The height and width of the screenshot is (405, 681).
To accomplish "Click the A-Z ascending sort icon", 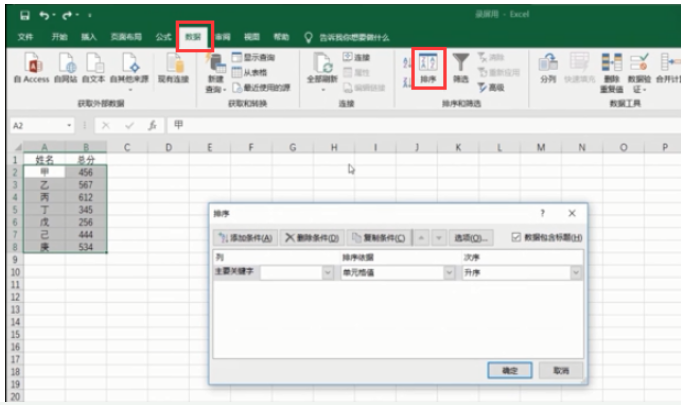I will [407, 63].
